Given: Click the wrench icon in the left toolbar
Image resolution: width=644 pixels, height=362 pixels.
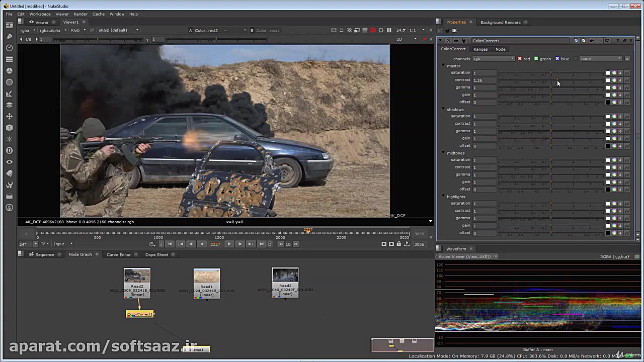Looking at the screenshot, I should pyautogui.click(x=9, y=185).
